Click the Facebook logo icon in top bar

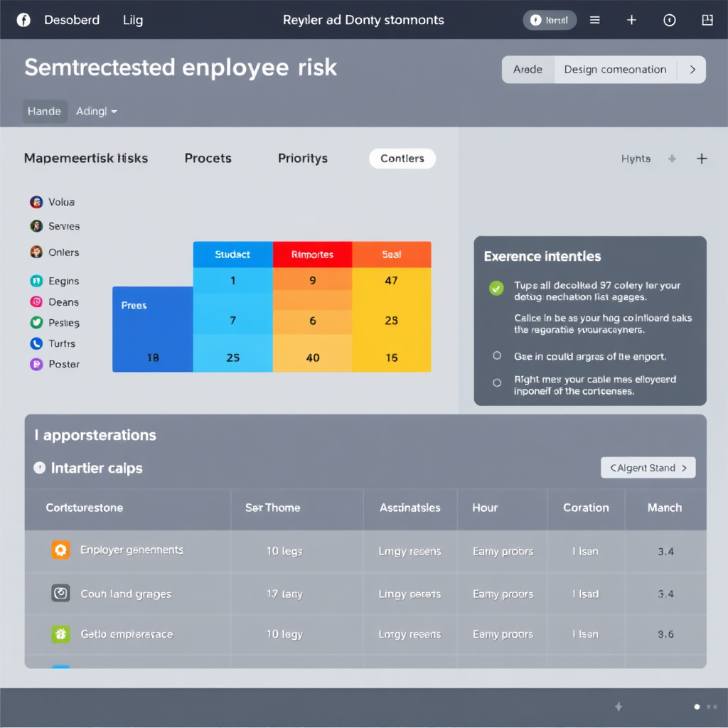pos(23,20)
